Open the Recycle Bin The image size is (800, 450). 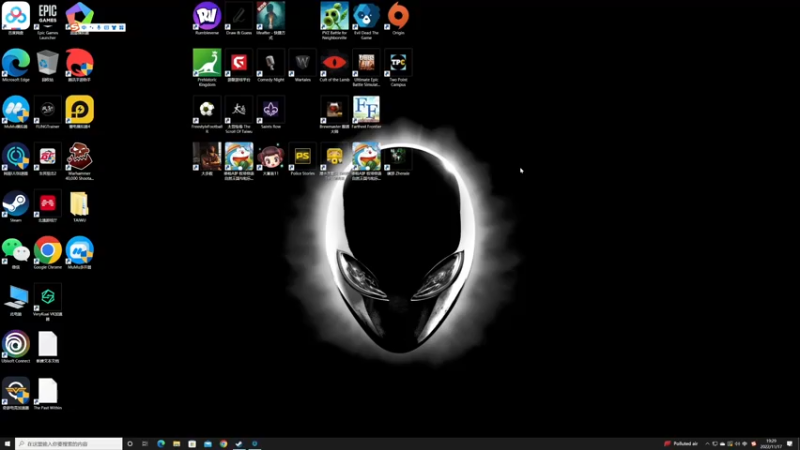point(47,65)
